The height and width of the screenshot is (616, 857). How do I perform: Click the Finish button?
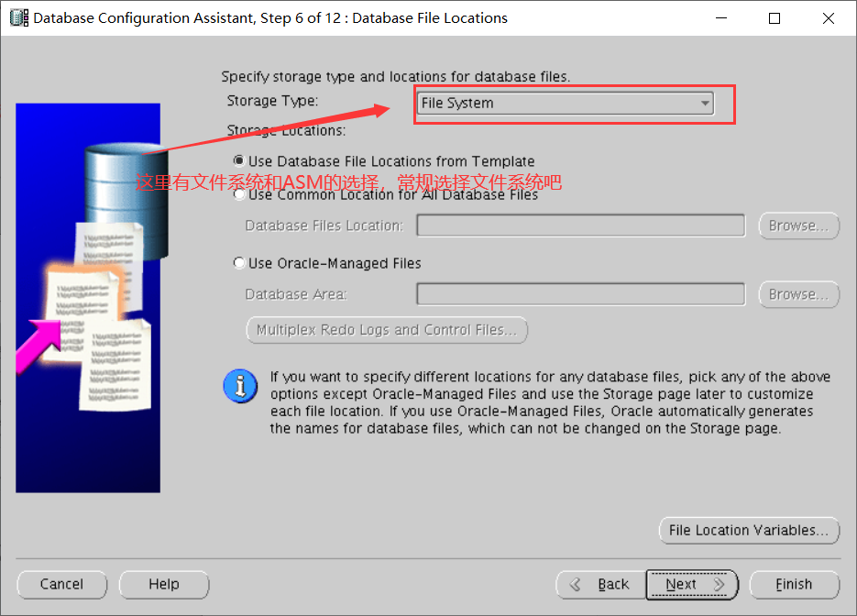coord(794,584)
